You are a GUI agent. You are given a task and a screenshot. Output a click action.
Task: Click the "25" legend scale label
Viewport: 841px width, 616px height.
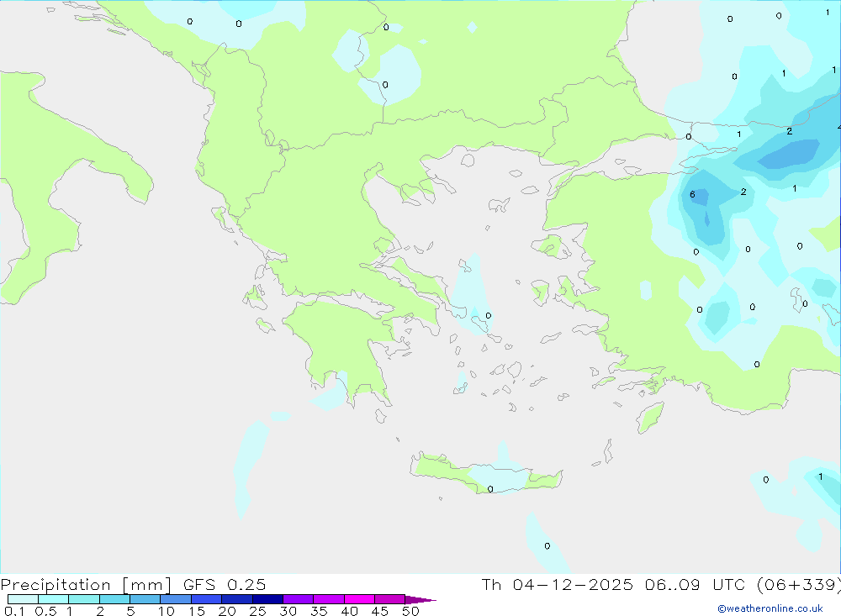(x=258, y=611)
